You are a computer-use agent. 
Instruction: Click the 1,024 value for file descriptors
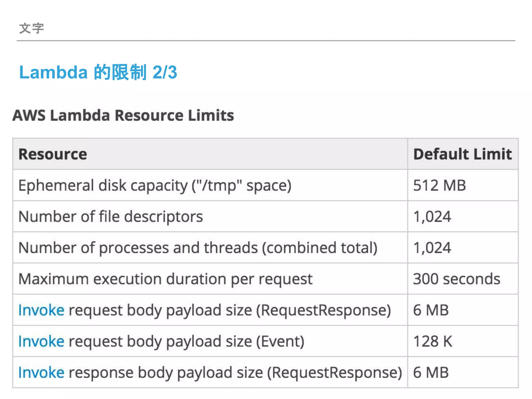coord(432,217)
